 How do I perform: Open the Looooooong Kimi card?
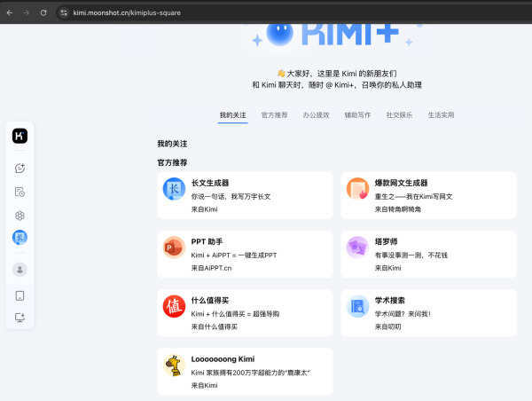246,372
